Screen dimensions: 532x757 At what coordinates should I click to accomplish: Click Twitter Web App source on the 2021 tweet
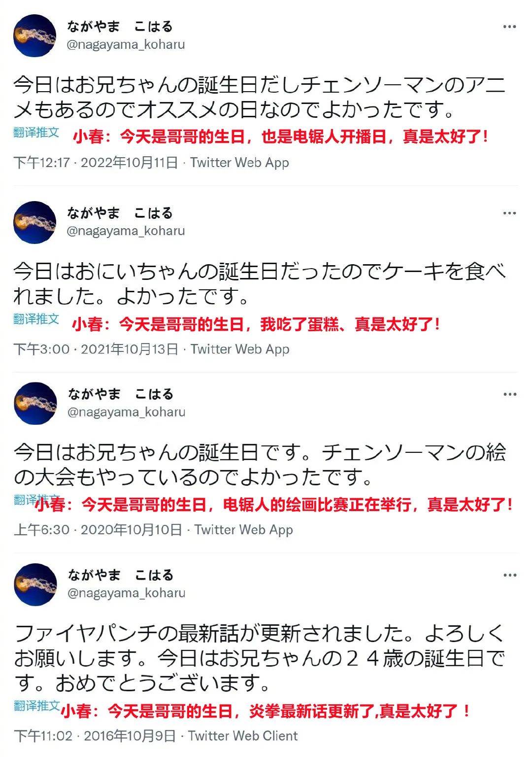(240, 349)
